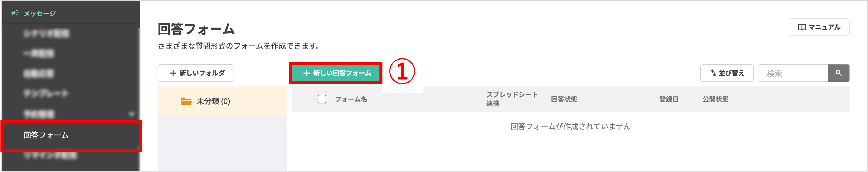Open the マニュアル text link
The image size is (868, 172).
(824, 27)
